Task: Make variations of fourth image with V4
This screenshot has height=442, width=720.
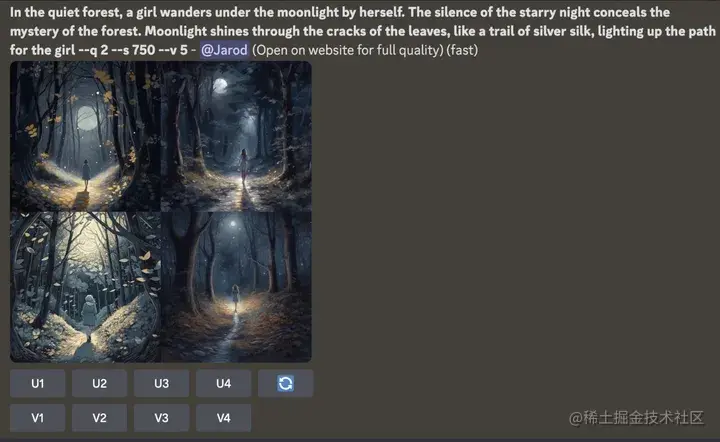Action: [224, 418]
